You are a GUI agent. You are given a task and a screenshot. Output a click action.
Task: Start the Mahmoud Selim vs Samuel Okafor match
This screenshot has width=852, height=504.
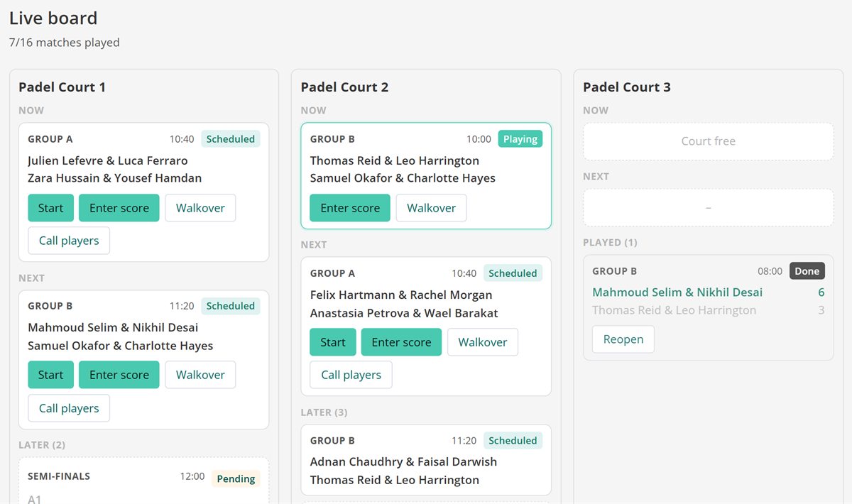tap(50, 375)
